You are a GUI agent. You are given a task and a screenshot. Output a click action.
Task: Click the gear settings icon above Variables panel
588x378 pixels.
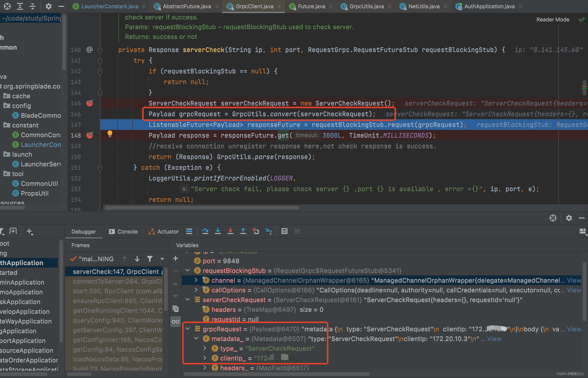tap(569, 218)
